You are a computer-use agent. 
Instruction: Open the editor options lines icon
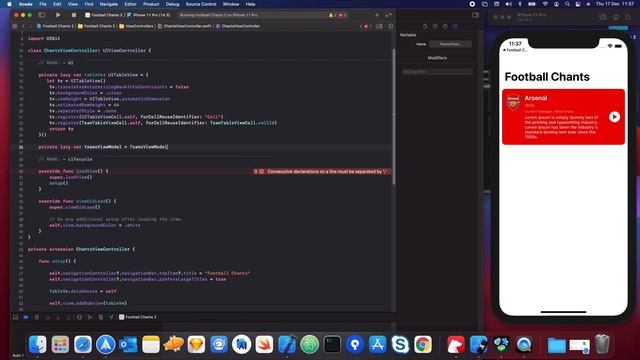pos(380,26)
